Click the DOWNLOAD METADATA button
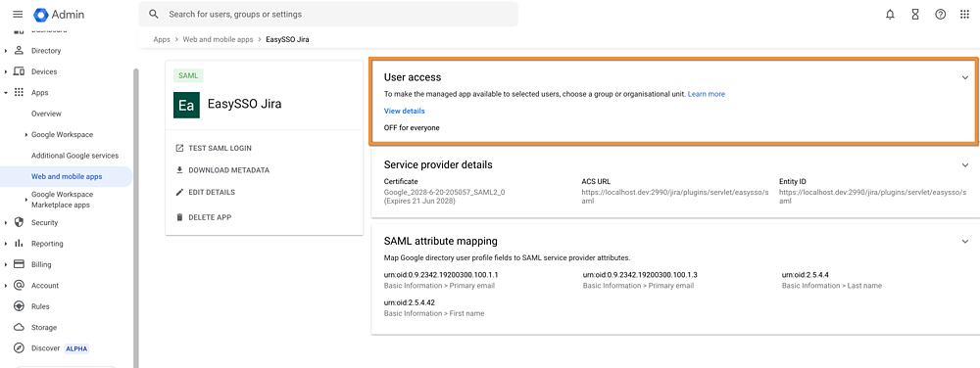Image resolution: width=980 pixels, height=368 pixels. click(222, 170)
